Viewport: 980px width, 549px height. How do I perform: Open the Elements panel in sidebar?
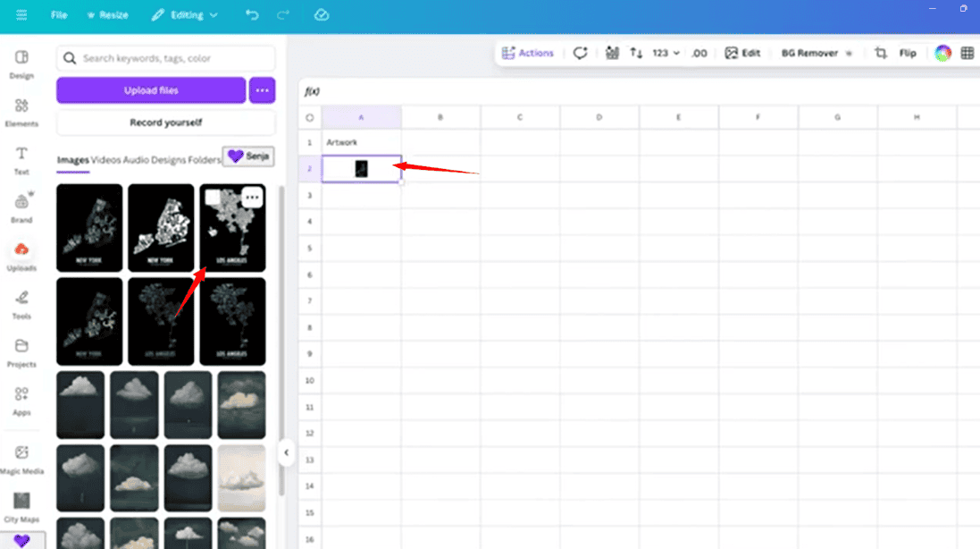[x=21, y=111]
